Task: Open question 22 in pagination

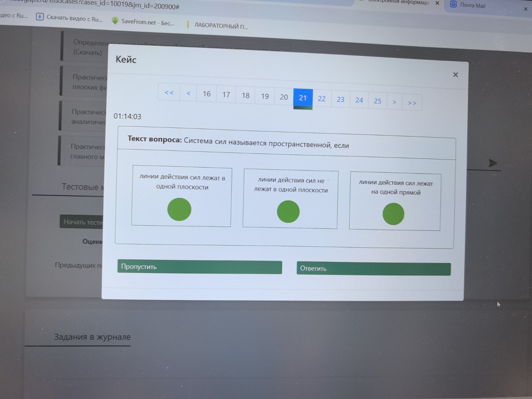Action: tap(322, 99)
